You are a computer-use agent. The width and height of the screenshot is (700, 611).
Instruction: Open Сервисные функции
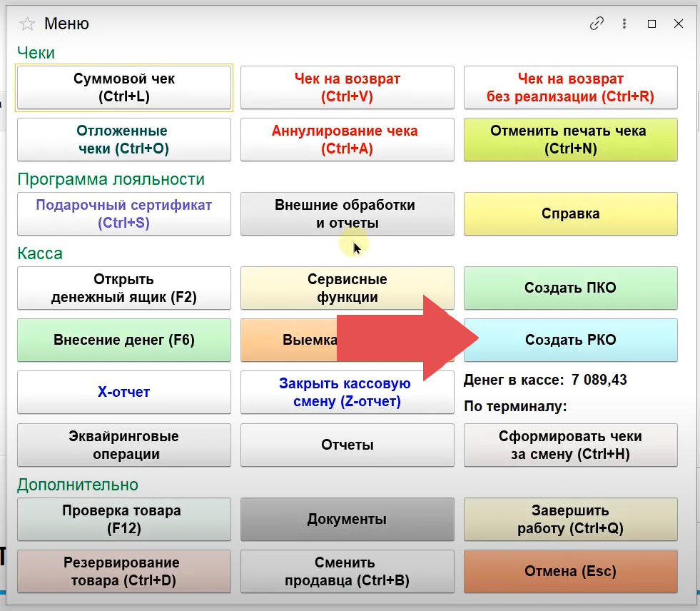(348, 288)
